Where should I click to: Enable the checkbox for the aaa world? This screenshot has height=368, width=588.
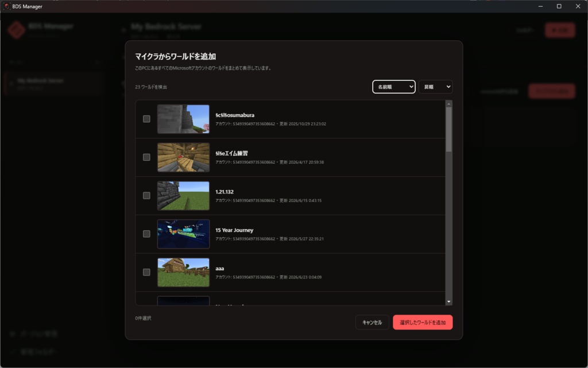coord(146,272)
